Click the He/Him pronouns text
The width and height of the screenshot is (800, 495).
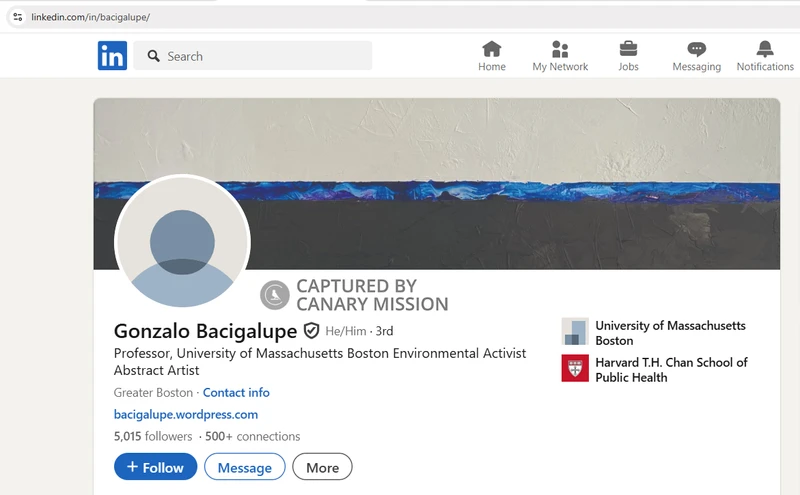click(346, 331)
